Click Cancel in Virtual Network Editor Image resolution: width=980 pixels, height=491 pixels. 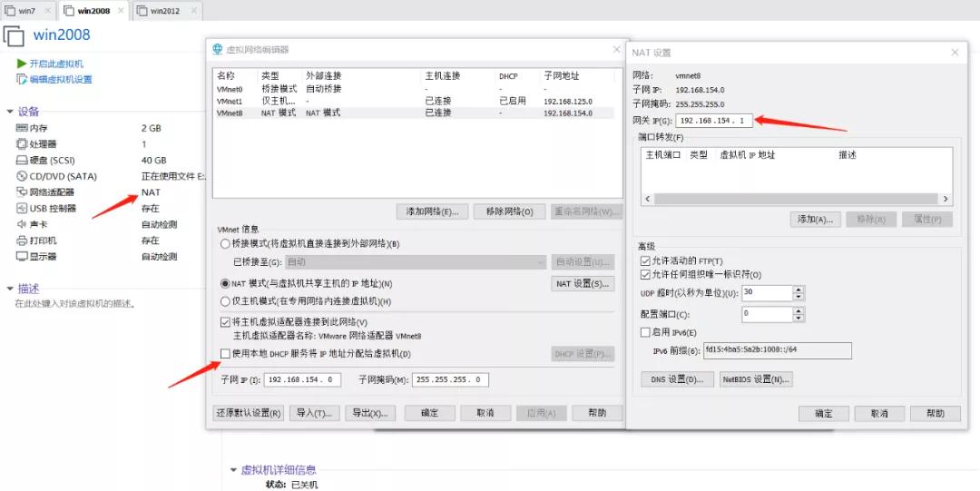(x=485, y=413)
